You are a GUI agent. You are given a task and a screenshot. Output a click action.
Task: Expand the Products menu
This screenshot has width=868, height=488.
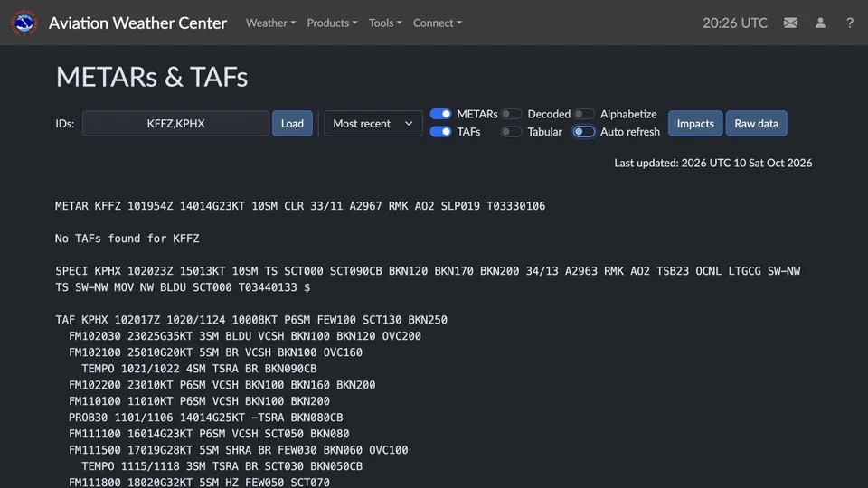[x=332, y=23]
